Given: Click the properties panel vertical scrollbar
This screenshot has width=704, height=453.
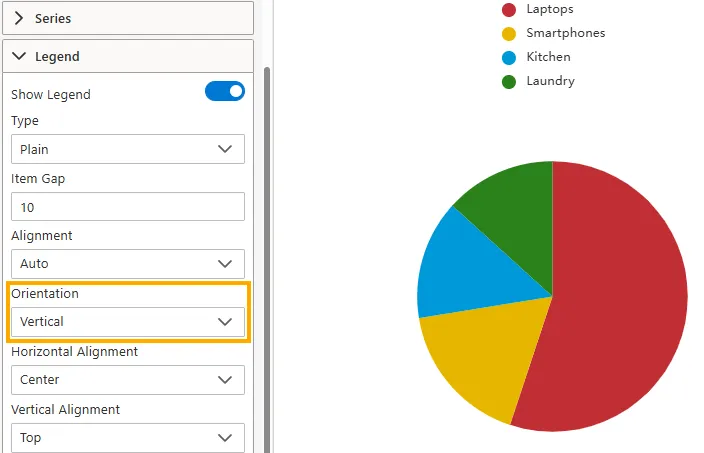Looking at the screenshot, I should coord(266,250).
